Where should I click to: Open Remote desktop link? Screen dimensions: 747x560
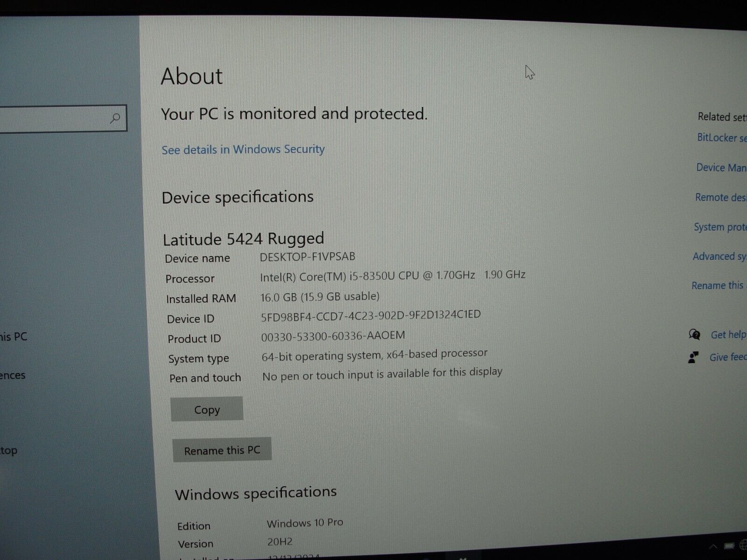[x=721, y=197]
